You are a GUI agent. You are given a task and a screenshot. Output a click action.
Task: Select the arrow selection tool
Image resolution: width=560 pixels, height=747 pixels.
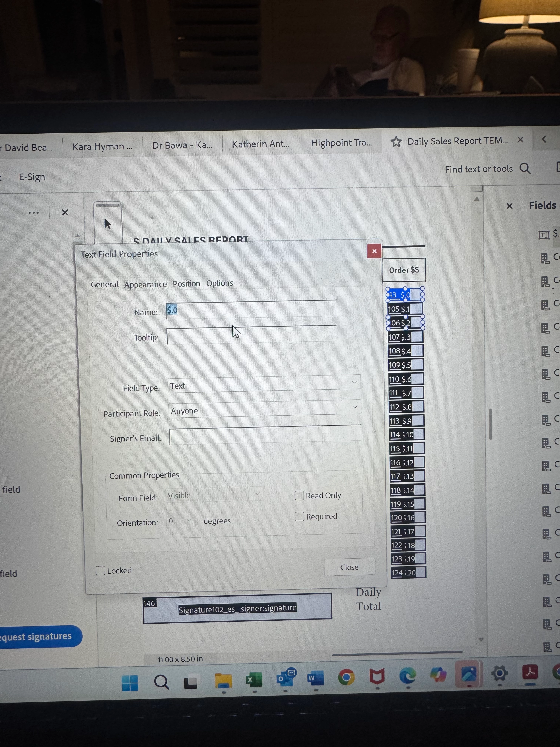(x=107, y=224)
